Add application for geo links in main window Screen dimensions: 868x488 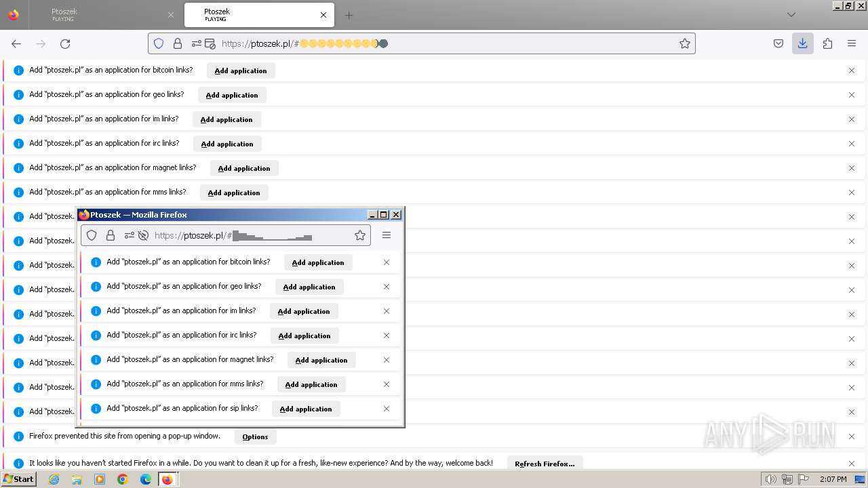coord(232,95)
